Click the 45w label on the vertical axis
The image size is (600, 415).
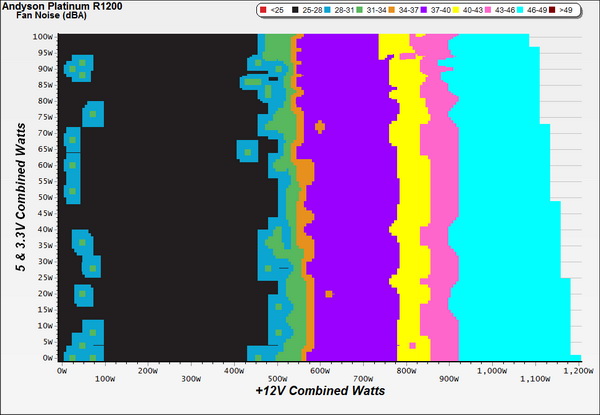(45, 213)
